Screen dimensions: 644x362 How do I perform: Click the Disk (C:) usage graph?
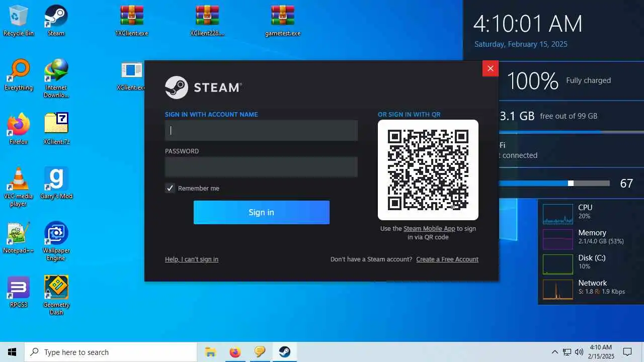pyautogui.click(x=558, y=264)
